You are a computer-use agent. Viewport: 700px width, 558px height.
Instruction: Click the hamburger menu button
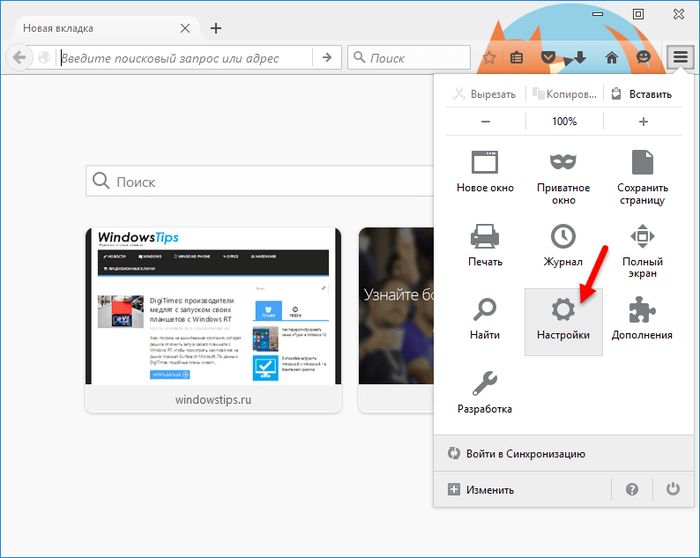click(680, 57)
